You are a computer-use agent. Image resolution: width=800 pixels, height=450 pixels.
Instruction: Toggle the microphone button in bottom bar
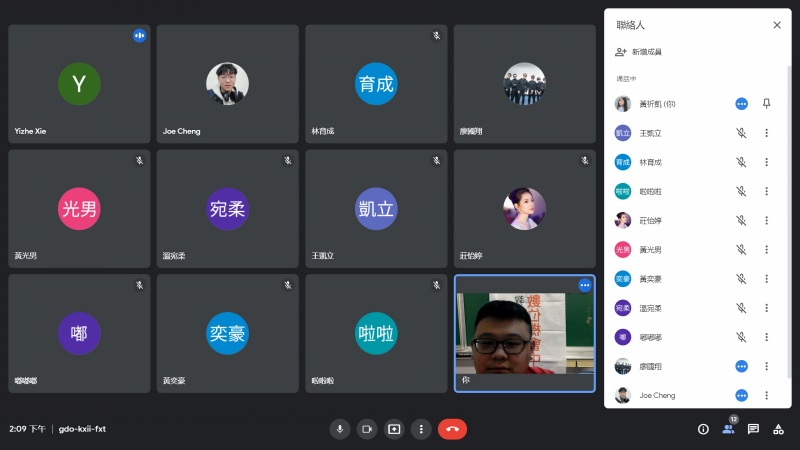[x=340, y=429]
